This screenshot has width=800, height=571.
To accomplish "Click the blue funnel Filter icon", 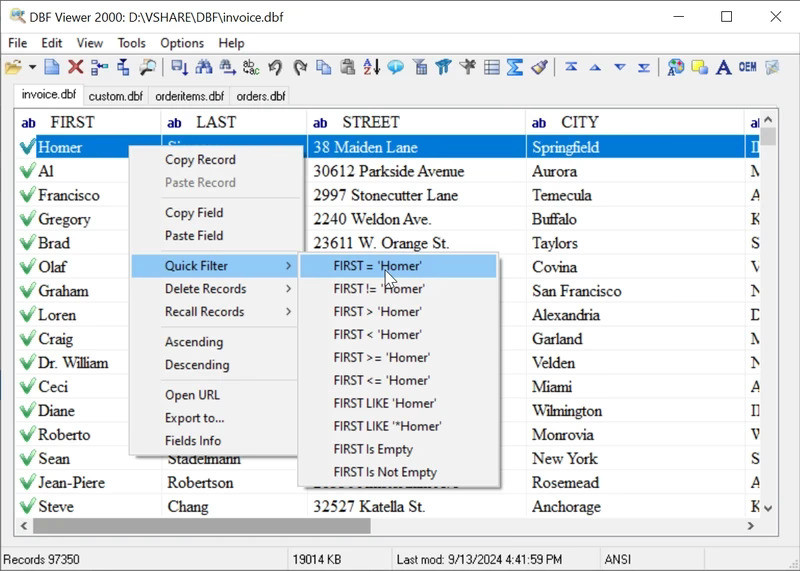I will point(443,67).
